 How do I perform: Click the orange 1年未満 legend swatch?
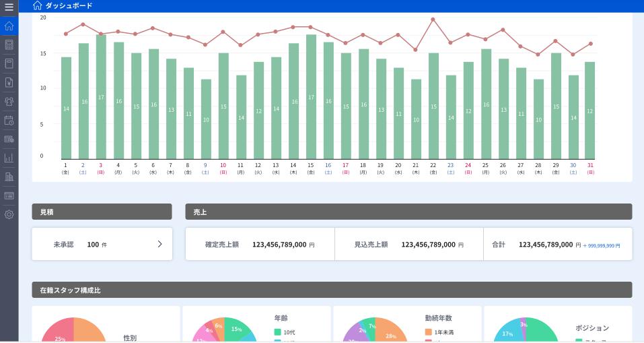(429, 332)
